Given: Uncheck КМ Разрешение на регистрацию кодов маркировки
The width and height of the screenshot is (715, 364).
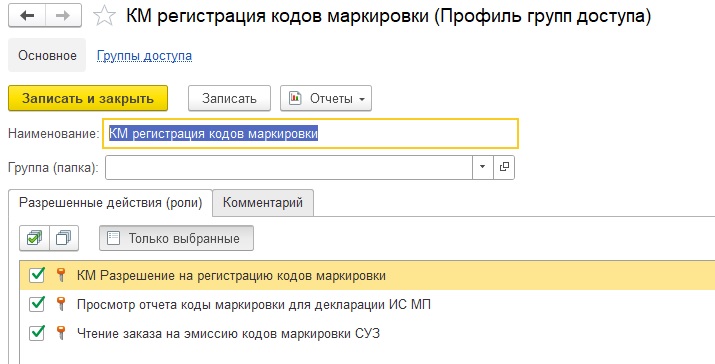Looking at the screenshot, I should [x=36, y=275].
